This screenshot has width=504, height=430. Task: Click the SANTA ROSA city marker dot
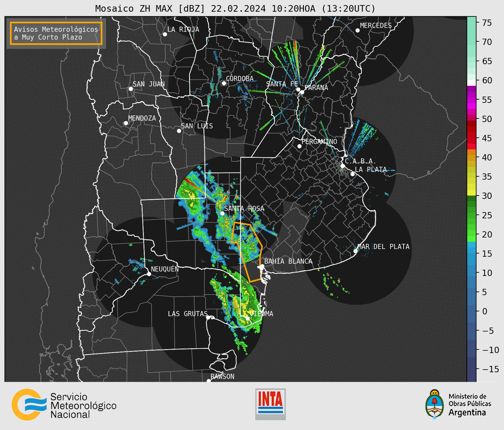[222, 213]
